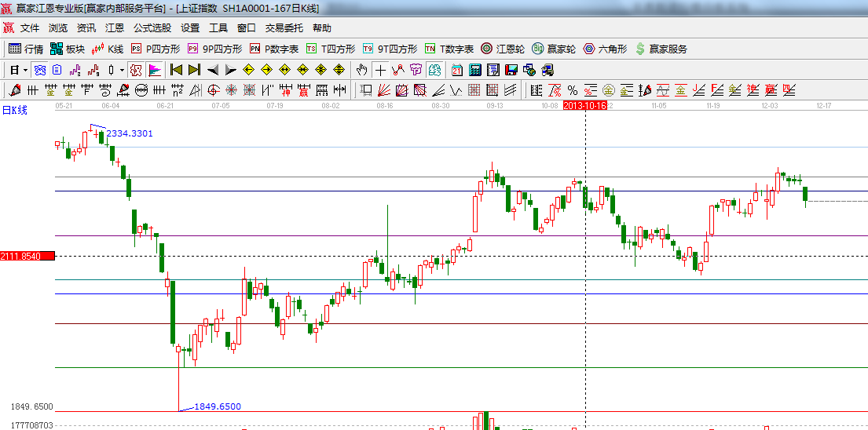The width and height of the screenshot is (868, 430).
Task: Click the red 2111.8540 price marker
Action: (x=27, y=257)
